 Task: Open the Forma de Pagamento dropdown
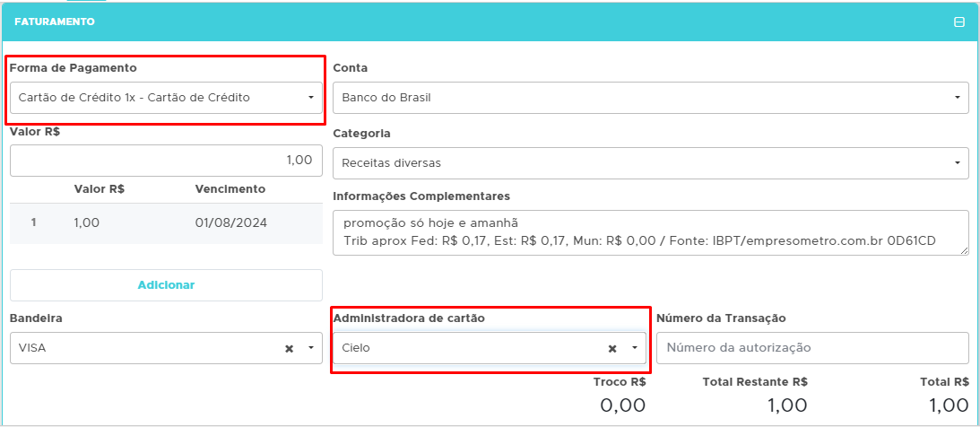click(x=166, y=97)
